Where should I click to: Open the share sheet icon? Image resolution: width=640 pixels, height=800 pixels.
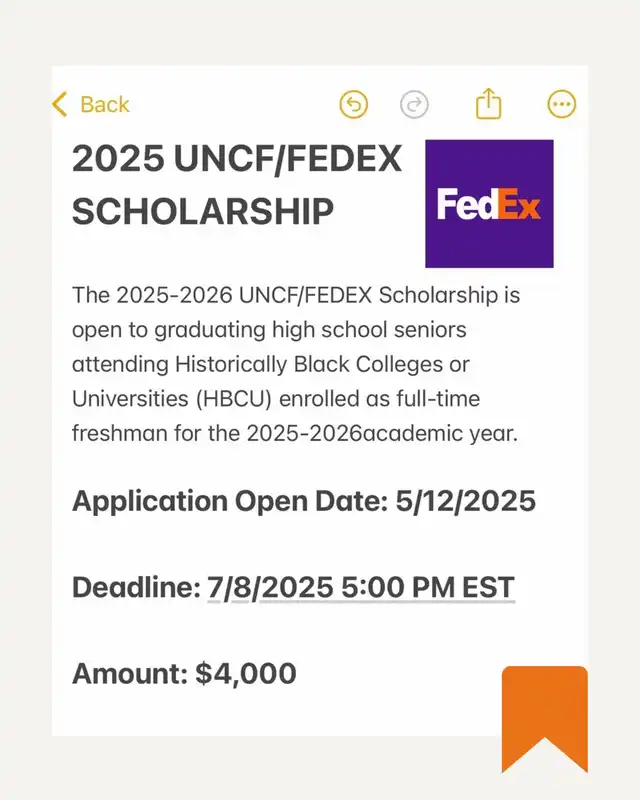click(x=488, y=104)
